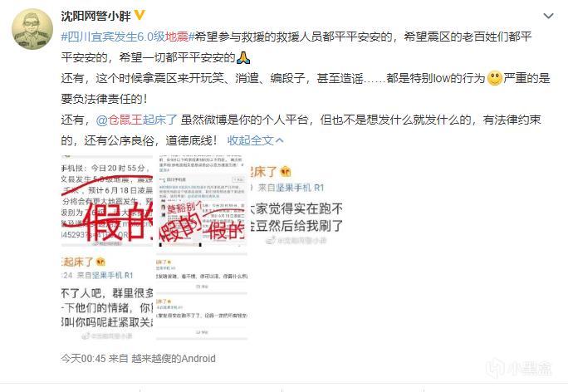This screenshot has height=392, width=568.
Task: Expand the post options chevron menu
Action: 548,16
